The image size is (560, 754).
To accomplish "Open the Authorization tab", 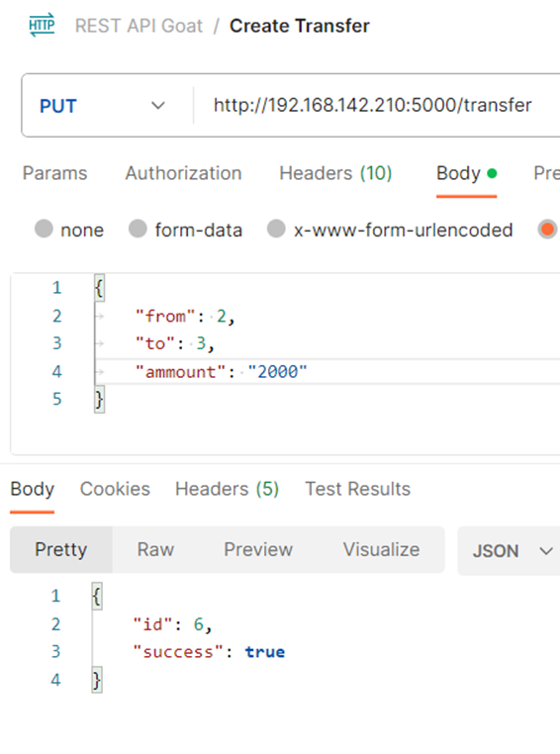I will [183, 173].
